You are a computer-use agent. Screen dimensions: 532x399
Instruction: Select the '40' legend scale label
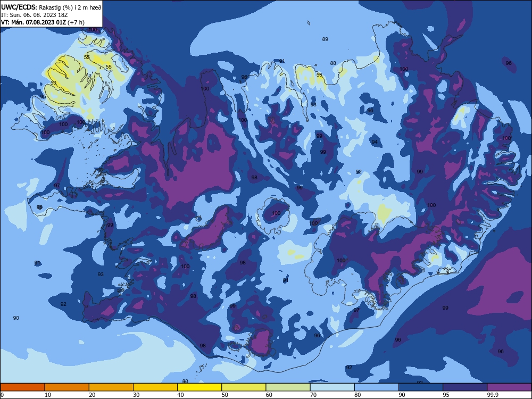point(181,395)
